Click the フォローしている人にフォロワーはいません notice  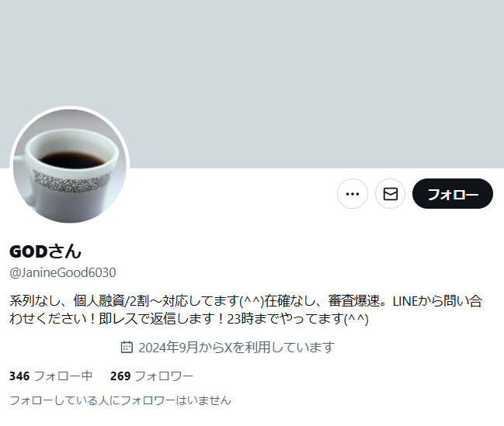pos(120,400)
